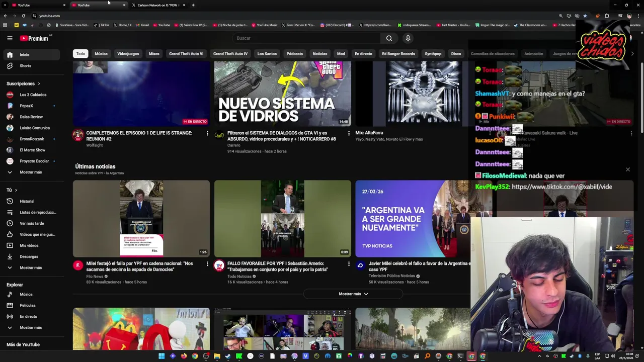Screen dimensions: 644x362
Task: Select the Ed Banger Records chip
Action: (398, 54)
